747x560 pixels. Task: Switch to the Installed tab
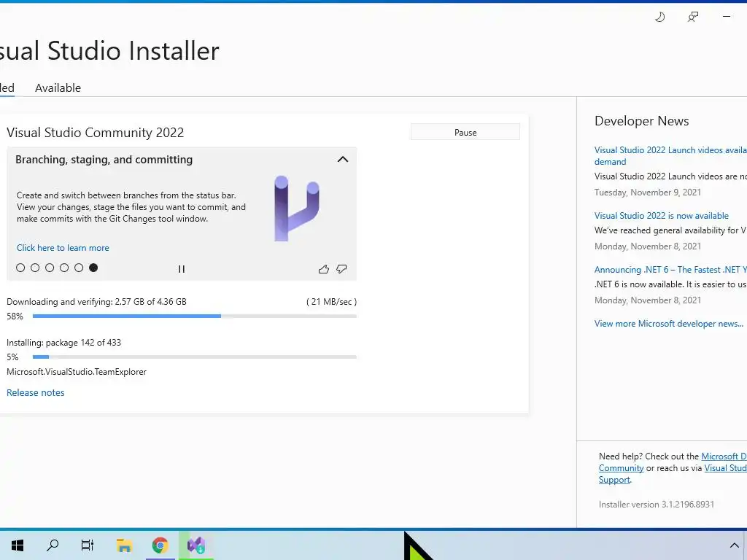tap(7, 87)
